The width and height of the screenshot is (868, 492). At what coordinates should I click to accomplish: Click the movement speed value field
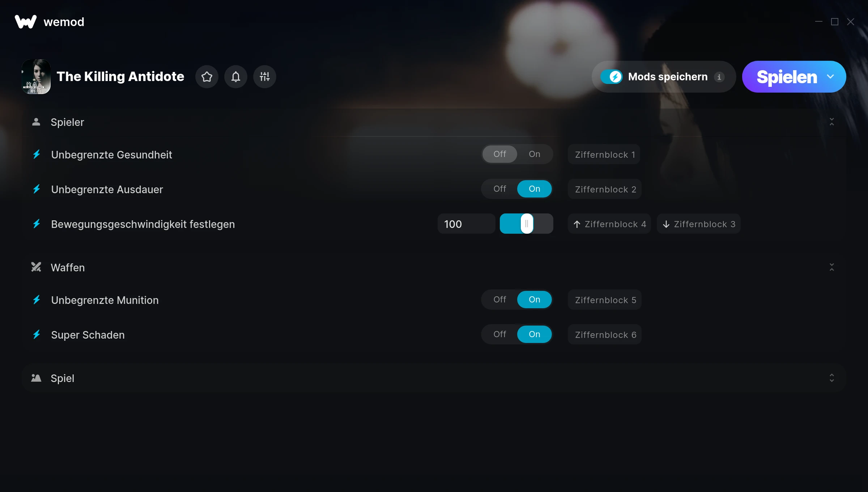[466, 224]
